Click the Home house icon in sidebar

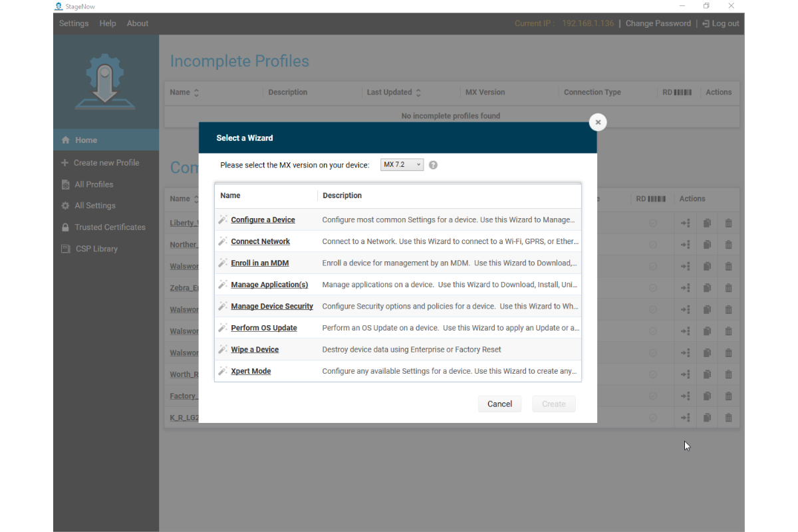(x=65, y=140)
